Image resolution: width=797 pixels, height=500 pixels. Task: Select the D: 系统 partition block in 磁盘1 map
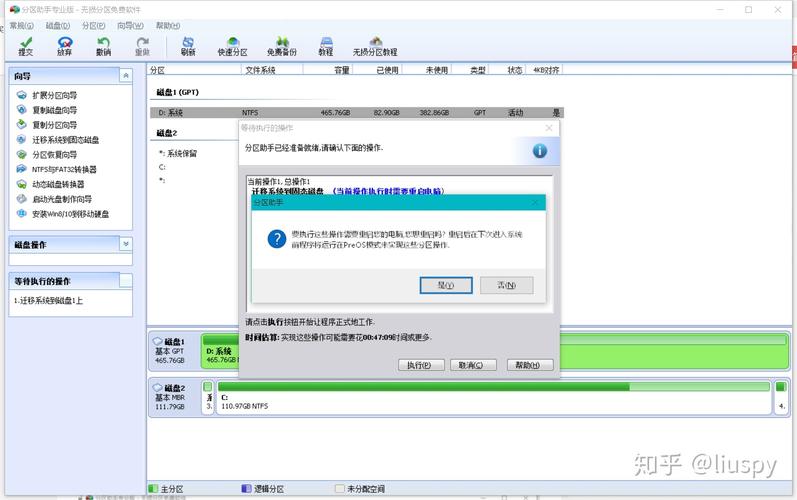(x=221, y=349)
